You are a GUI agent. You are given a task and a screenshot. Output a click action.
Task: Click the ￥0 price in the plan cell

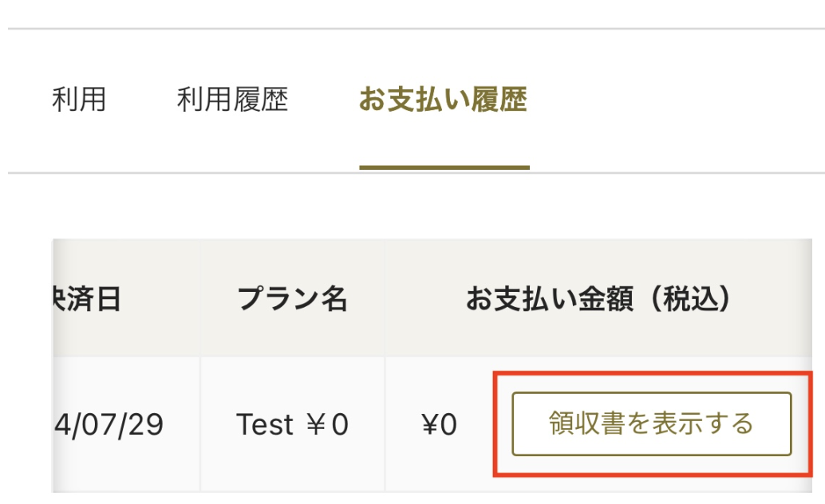[329, 424]
